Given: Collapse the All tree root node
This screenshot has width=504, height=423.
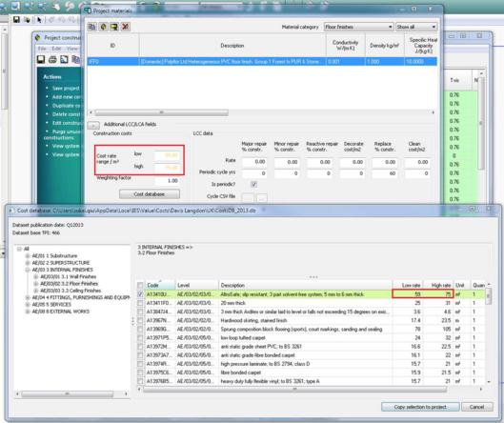Looking at the screenshot, I should coord(20,249).
